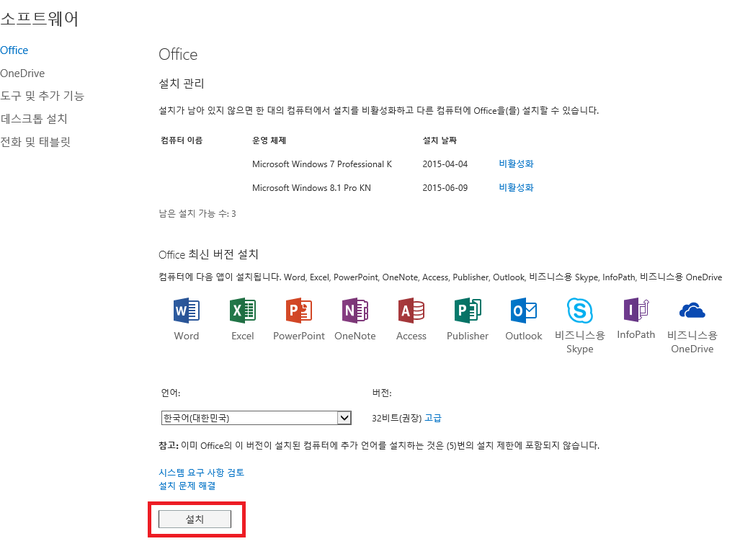
Task: Click the 소프트웨어 page title
Action: (39, 19)
